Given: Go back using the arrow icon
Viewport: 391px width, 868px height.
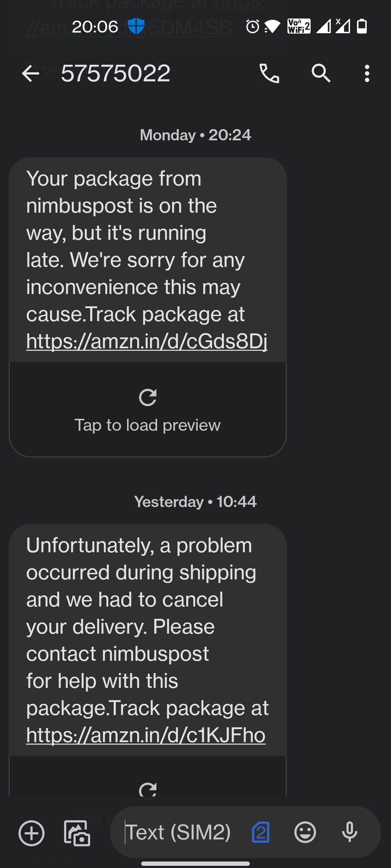Looking at the screenshot, I should tap(30, 74).
